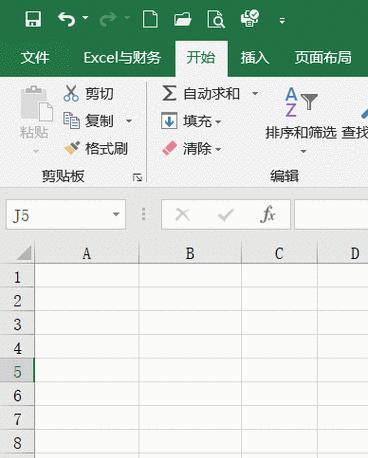The height and width of the screenshot is (458, 368).
Task: Click the printer with checkmark icon
Action: click(250, 18)
